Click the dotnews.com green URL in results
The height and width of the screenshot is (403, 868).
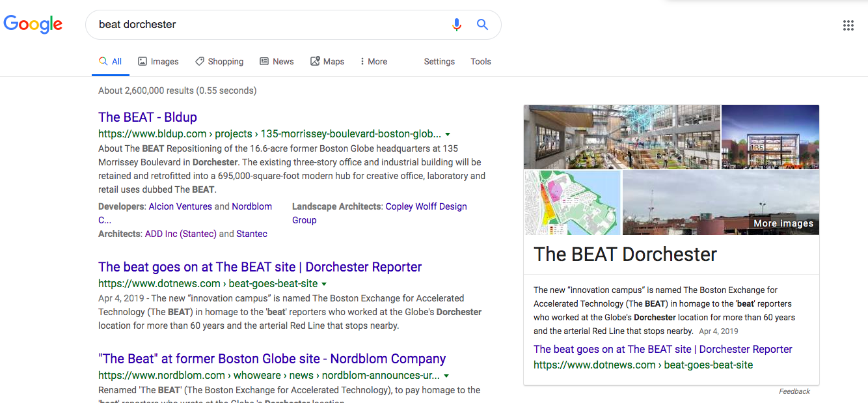point(208,284)
